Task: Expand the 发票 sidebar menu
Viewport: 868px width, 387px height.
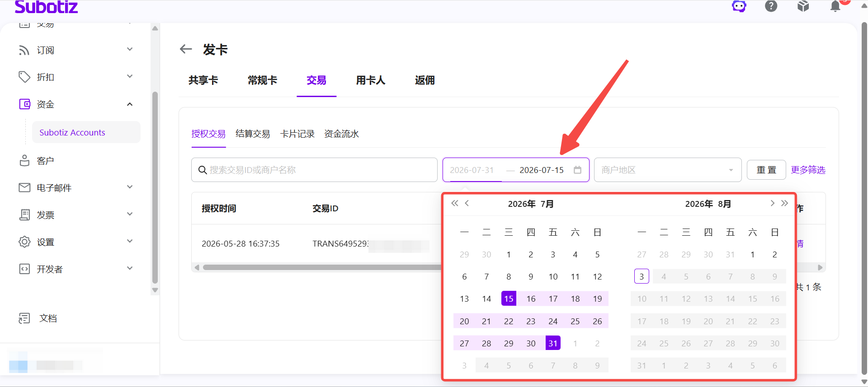Action: point(130,214)
